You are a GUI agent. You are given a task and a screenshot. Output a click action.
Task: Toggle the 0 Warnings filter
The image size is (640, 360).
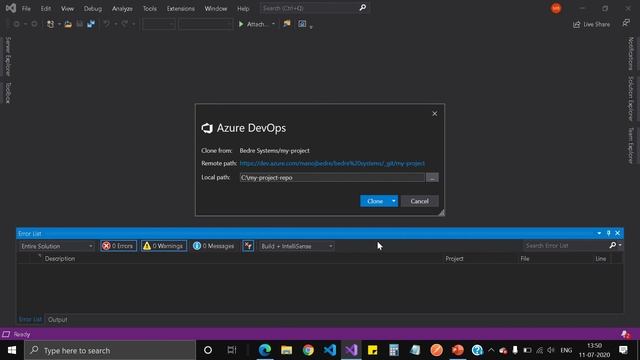(164, 246)
